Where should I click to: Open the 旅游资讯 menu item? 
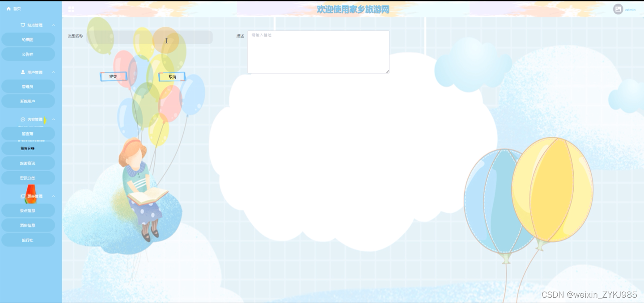[x=28, y=163]
